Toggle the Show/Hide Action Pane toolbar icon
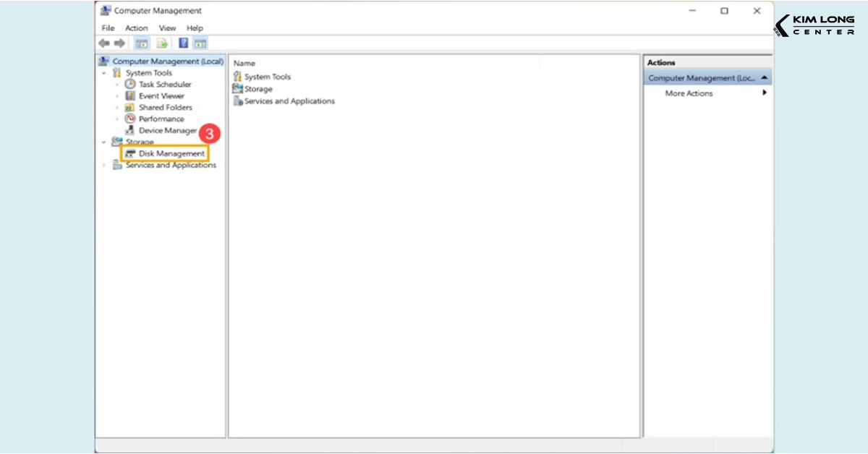 point(200,43)
